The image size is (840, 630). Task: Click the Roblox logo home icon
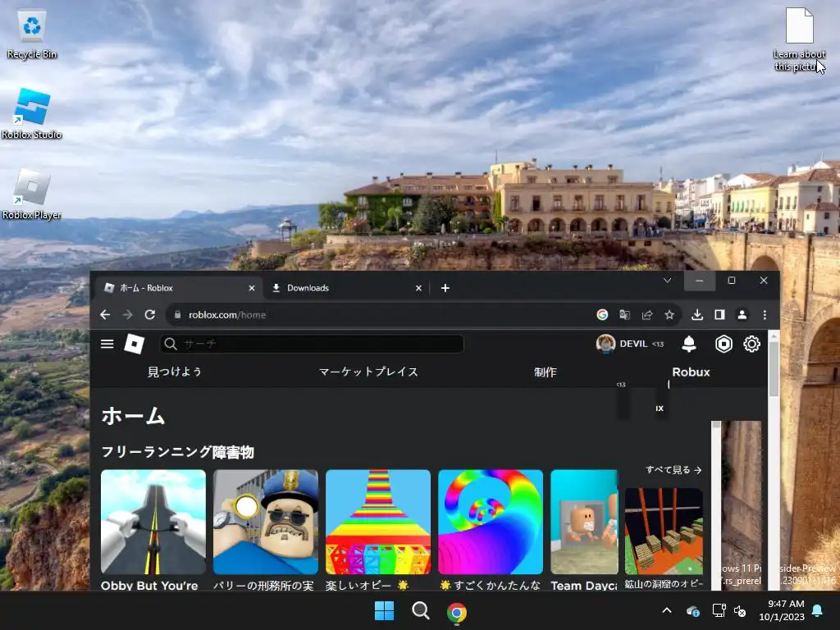coord(134,344)
